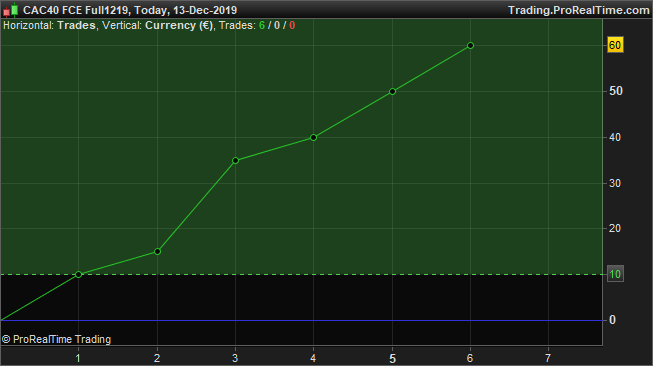Click the vertical axis value 30
653x366 pixels.
[x=615, y=183]
